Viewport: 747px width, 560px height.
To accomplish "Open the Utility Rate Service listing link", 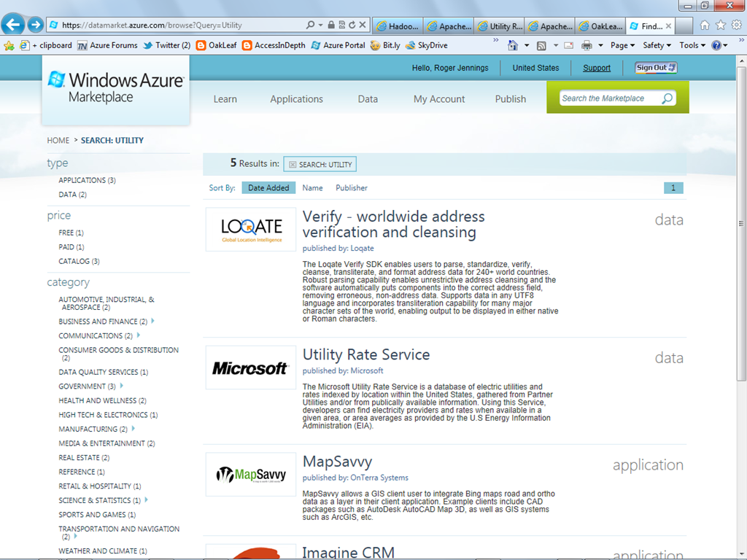I will (366, 354).
